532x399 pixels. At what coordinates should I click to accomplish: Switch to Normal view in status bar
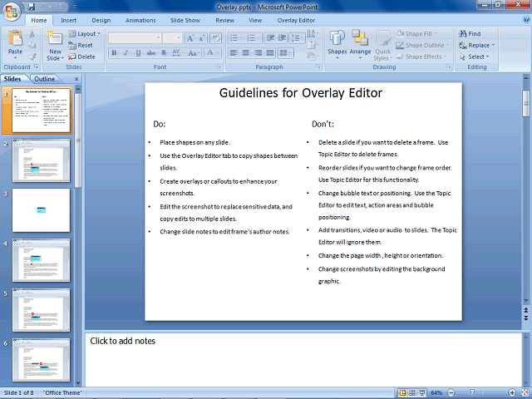[x=402, y=392]
